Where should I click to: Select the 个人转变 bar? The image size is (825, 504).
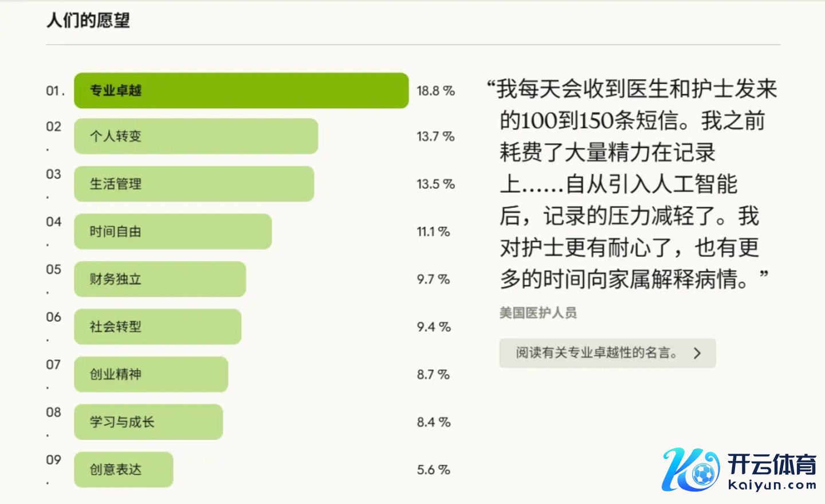195,136
